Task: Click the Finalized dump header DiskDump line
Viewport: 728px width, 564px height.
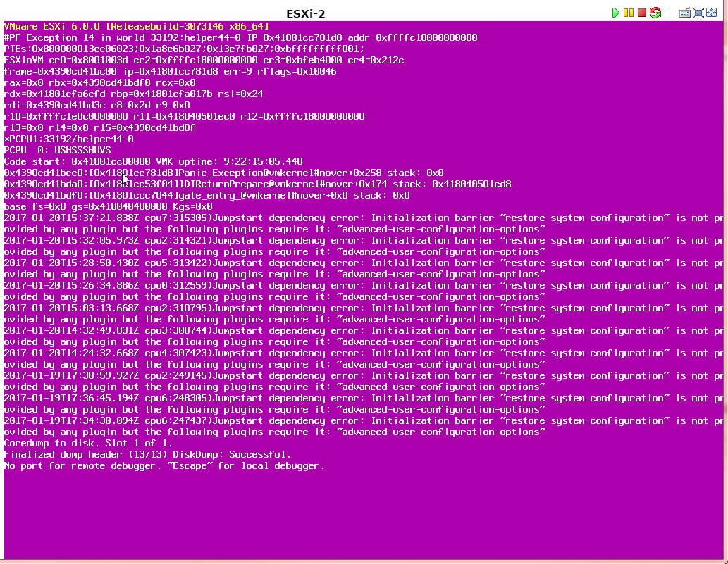Action: click(x=147, y=455)
